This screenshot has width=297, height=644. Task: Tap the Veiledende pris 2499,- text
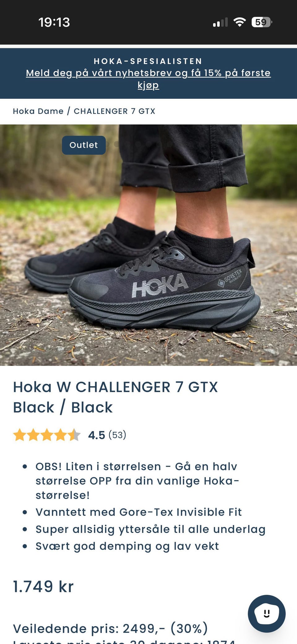110,629
